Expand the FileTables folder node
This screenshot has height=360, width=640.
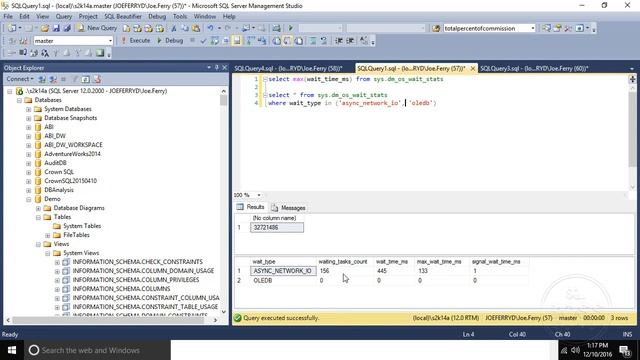(47, 235)
